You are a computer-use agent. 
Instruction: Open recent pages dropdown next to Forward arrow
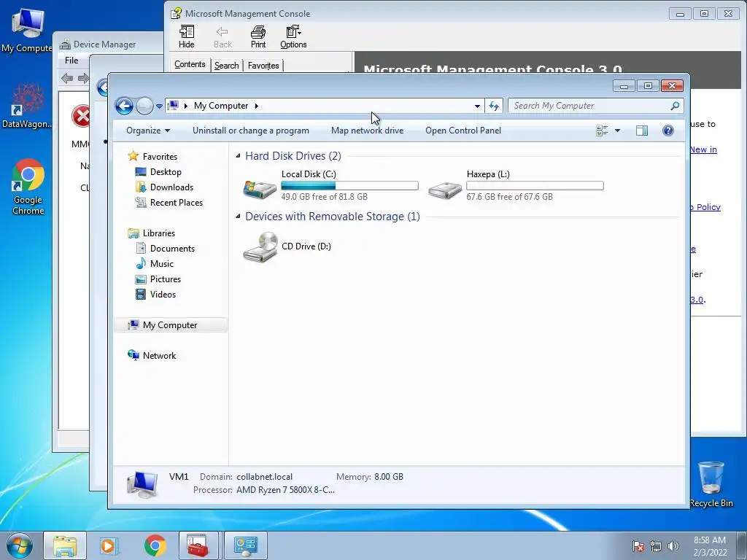(159, 106)
